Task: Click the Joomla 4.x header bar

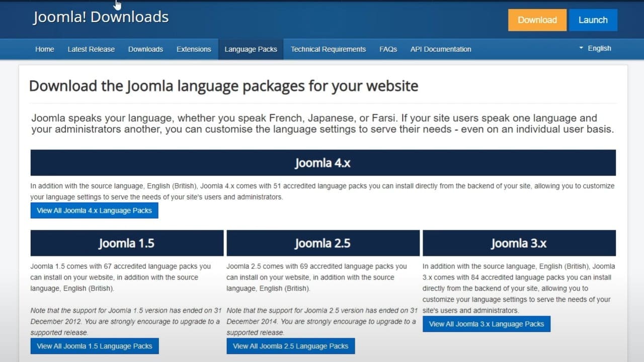Action: [x=323, y=163]
